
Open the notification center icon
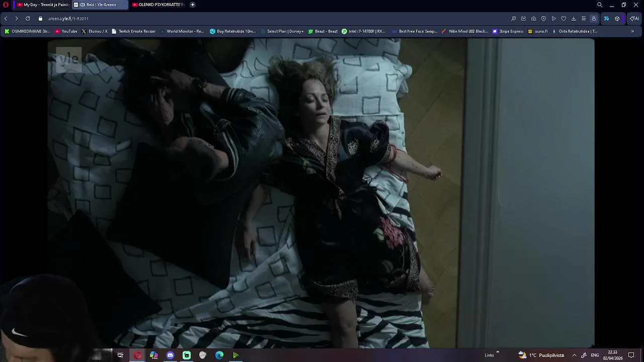click(631, 355)
